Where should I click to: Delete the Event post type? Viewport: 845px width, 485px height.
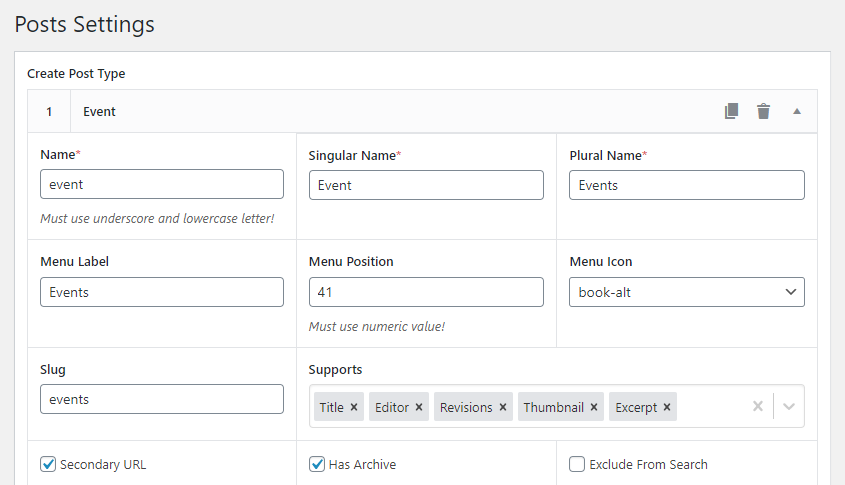[763, 111]
